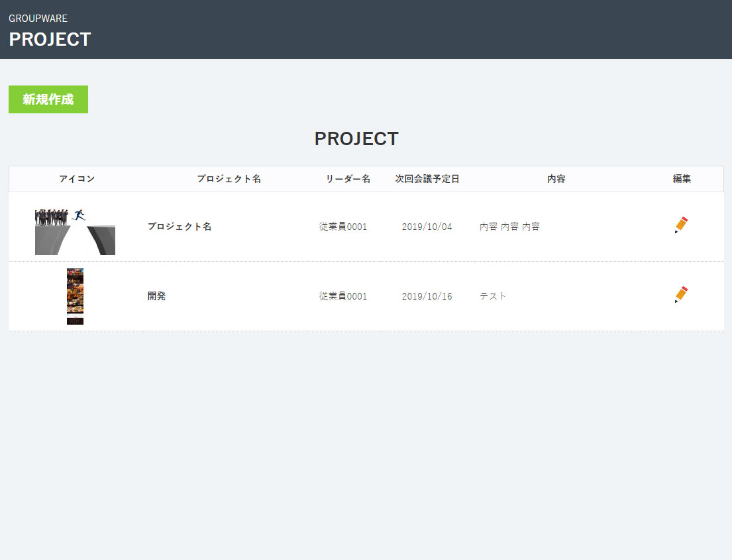Click the アイコン column header

[77, 179]
